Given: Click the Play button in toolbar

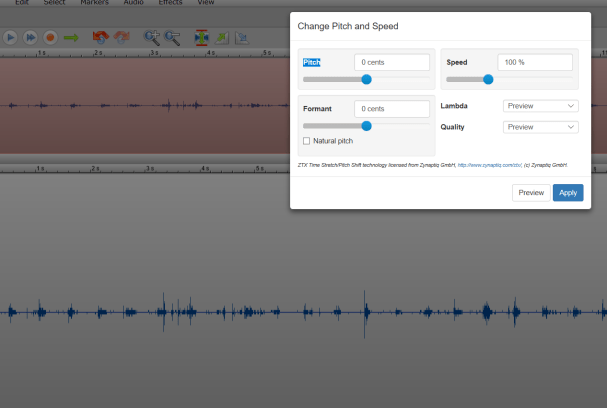Looking at the screenshot, I should point(10,37).
